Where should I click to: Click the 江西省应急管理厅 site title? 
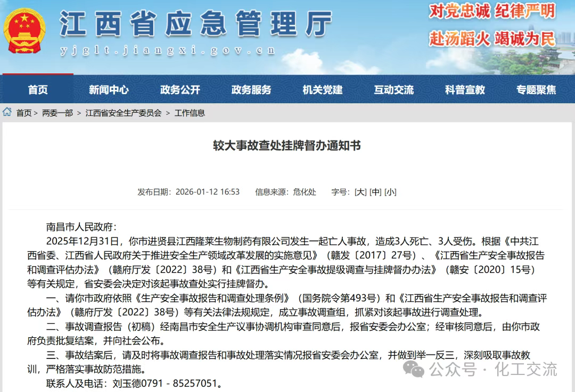196,24
